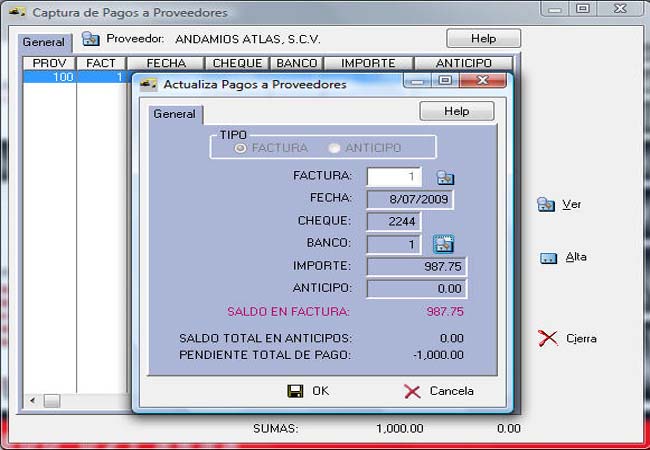This screenshot has height=450, width=650.
Task: Click the IMPORTE column header in grid
Action: pyautogui.click(x=368, y=63)
